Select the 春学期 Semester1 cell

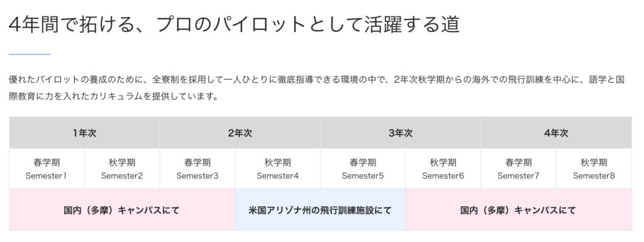pyautogui.click(x=47, y=168)
